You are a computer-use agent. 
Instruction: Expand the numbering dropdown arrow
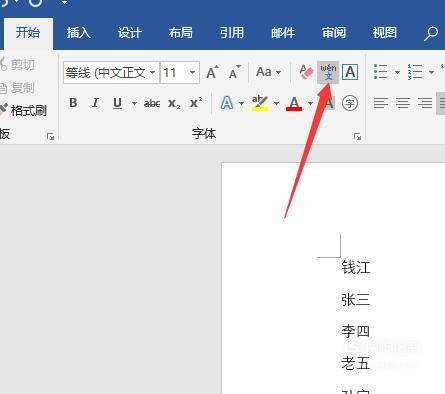coord(431,72)
